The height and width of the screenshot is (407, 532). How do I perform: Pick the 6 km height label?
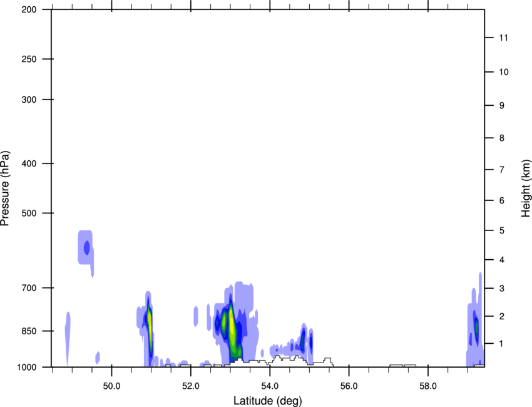click(x=502, y=200)
